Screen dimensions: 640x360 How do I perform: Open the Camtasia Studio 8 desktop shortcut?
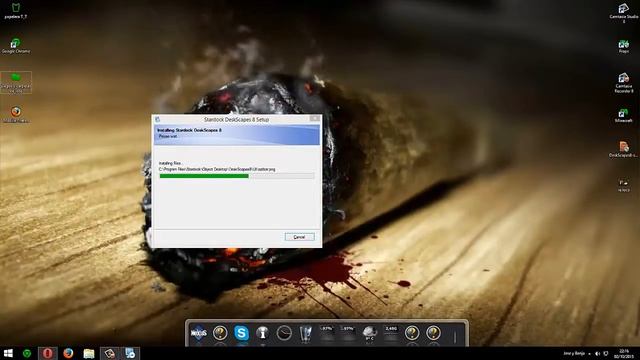tap(624, 12)
